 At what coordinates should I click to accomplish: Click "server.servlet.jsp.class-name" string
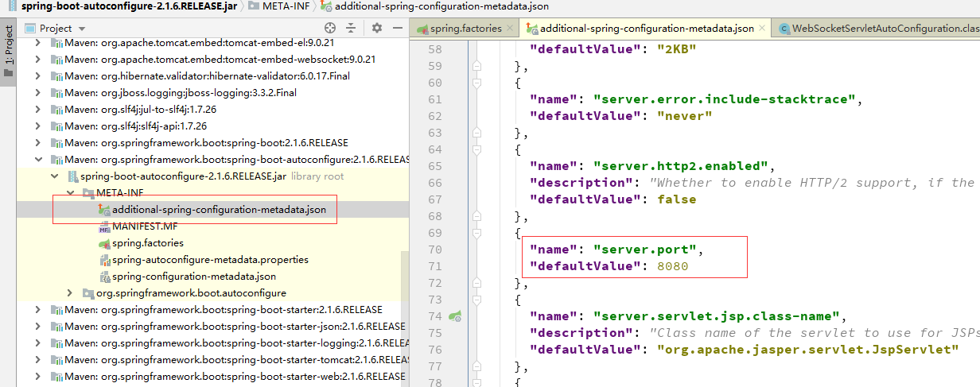tap(717, 316)
